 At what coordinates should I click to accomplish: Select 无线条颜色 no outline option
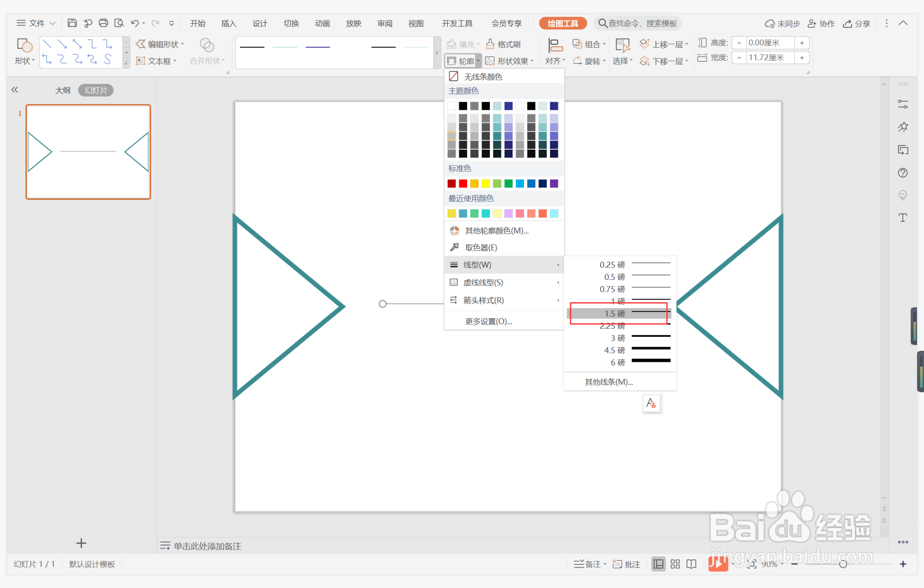pyautogui.click(x=483, y=76)
